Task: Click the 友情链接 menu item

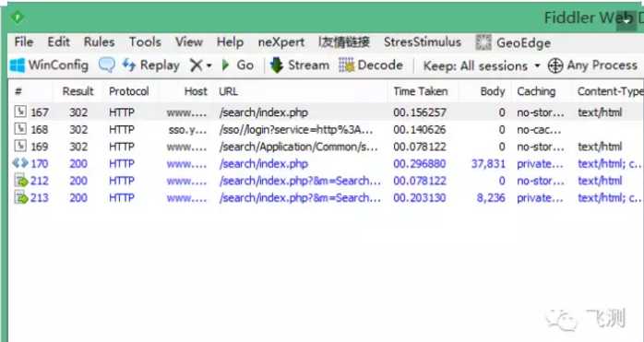Action: (344, 41)
